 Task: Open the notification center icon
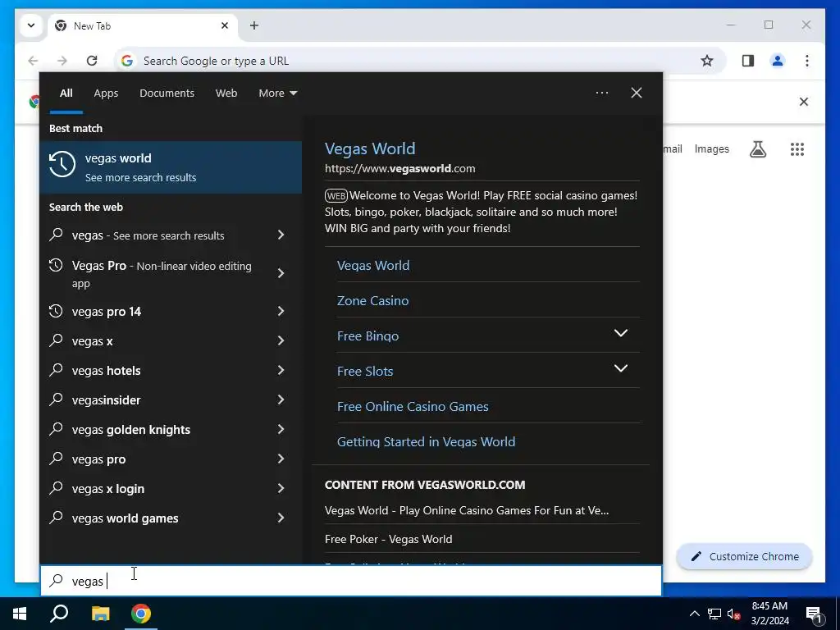click(814, 614)
